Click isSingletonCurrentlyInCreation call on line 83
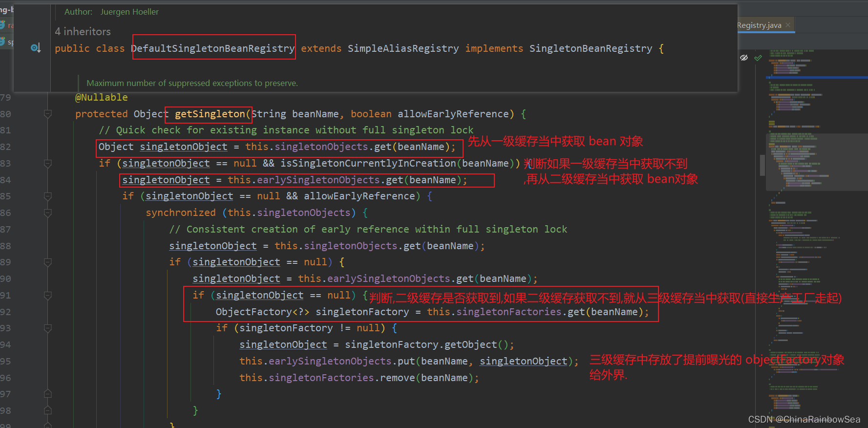Viewport: 868px width, 428px height. pos(368,163)
